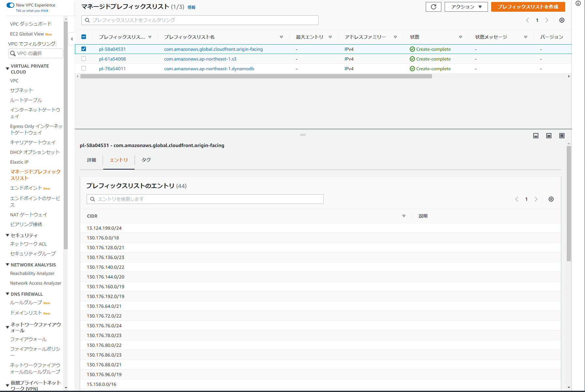
Task: Click the detail panel vertical scrollbar
Action: click(569, 204)
